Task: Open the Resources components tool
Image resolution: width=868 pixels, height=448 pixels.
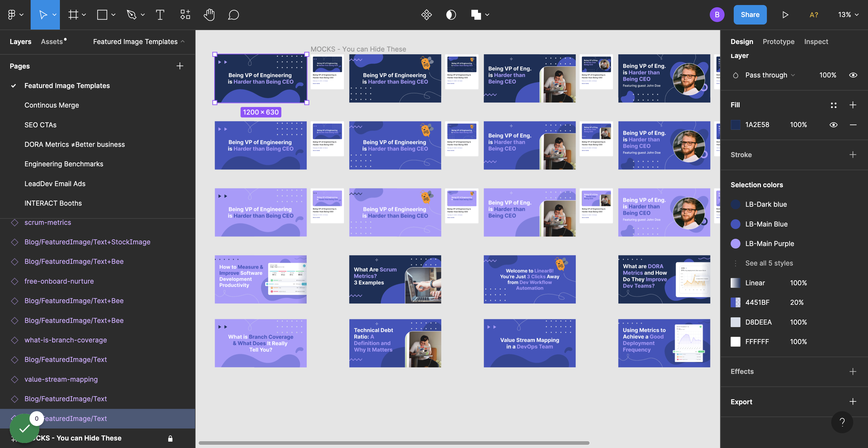Action: pos(185,14)
